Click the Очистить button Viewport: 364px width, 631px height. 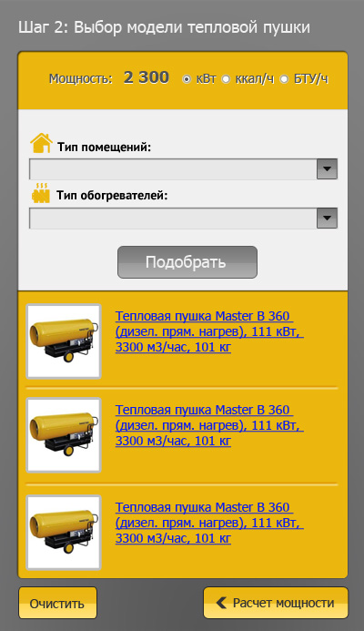[57, 603]
